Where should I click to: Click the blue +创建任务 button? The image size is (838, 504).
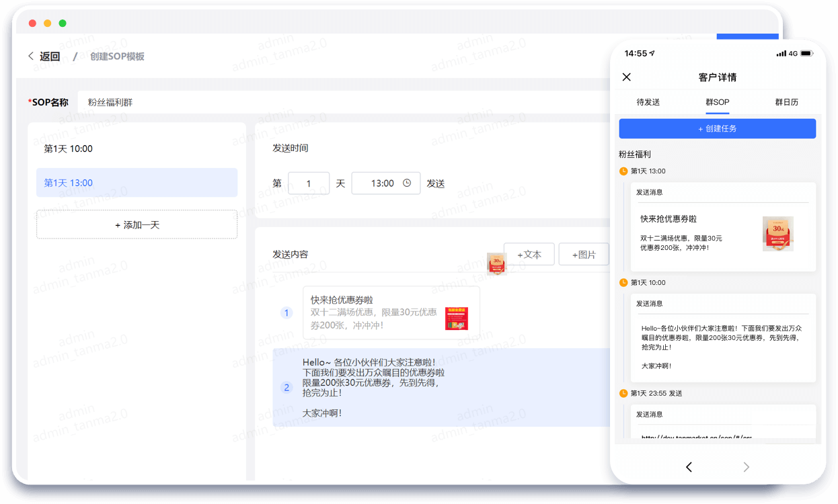[717, 128]
